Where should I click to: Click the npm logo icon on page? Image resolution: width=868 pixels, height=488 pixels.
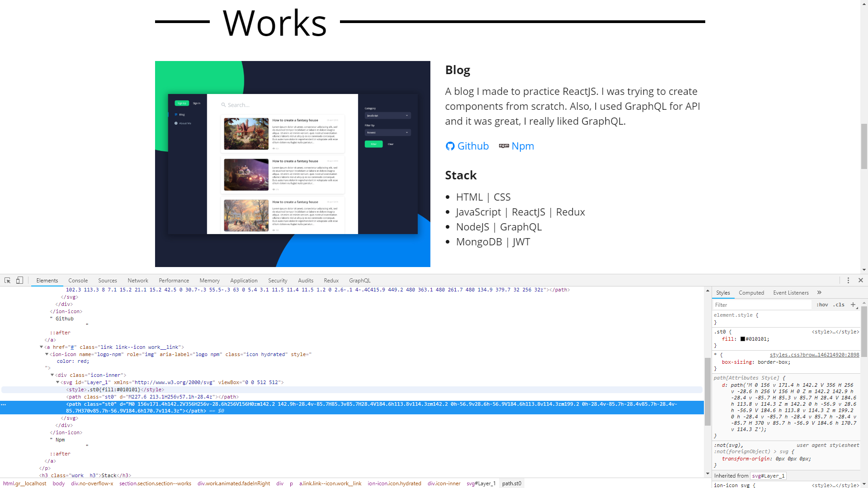504,146
